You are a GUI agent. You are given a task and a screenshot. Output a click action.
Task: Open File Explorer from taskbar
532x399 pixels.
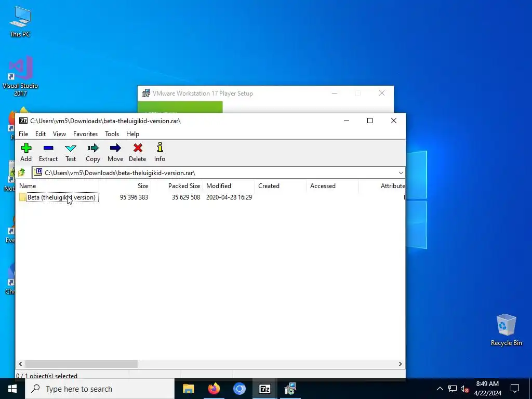pyautogui.click(x=188, y=389)
